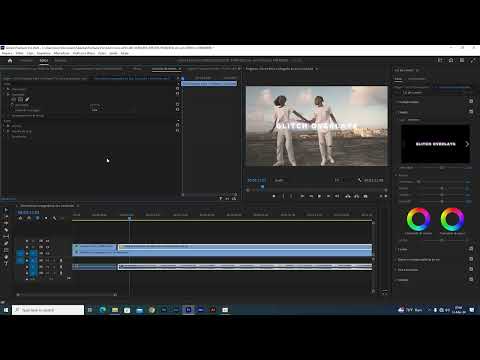This screenshot has height=360, width=480.
Task: Open the zoom level dropdown in Program Monitor
Action: [280, 180]
